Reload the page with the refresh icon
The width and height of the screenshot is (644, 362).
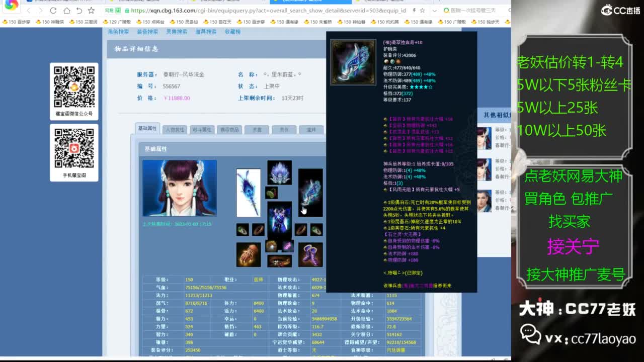(53, 11)
